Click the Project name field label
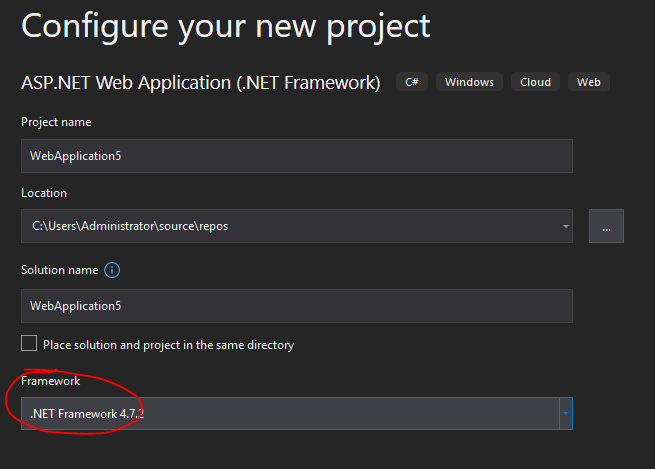 (x=56, y=122)
